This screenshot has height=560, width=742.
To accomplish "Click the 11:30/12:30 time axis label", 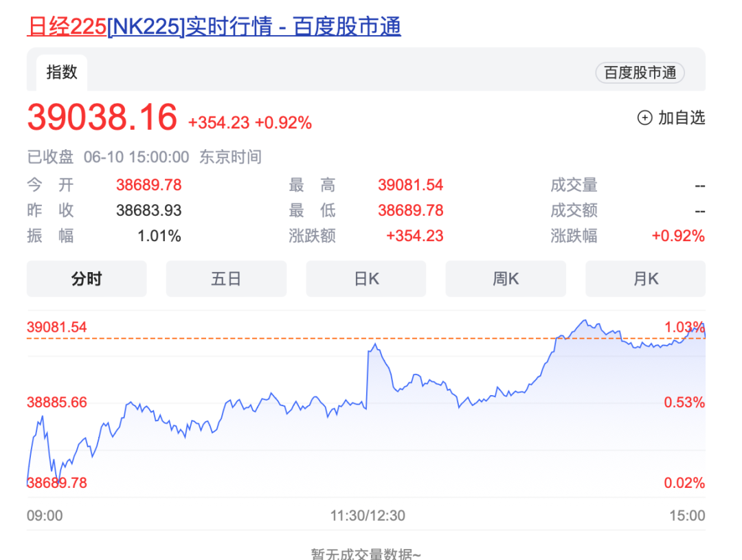I will pos(368,515).
